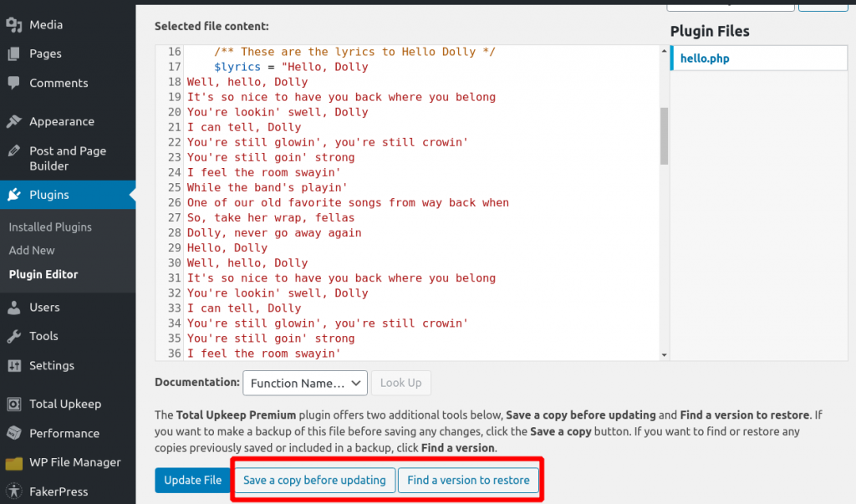Open the Add New plugin page

(x=32, y=251)
